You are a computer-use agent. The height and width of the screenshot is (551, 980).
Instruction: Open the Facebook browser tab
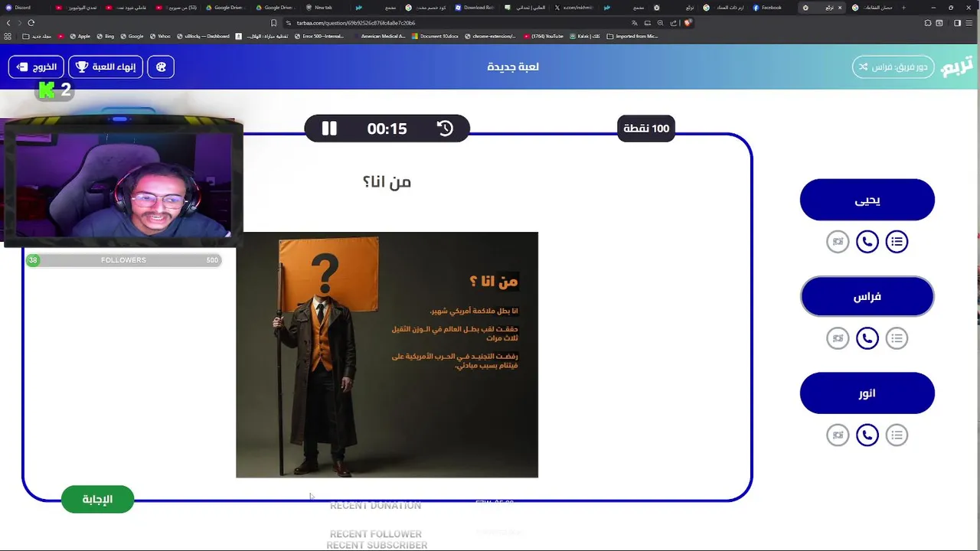[769, 8]
